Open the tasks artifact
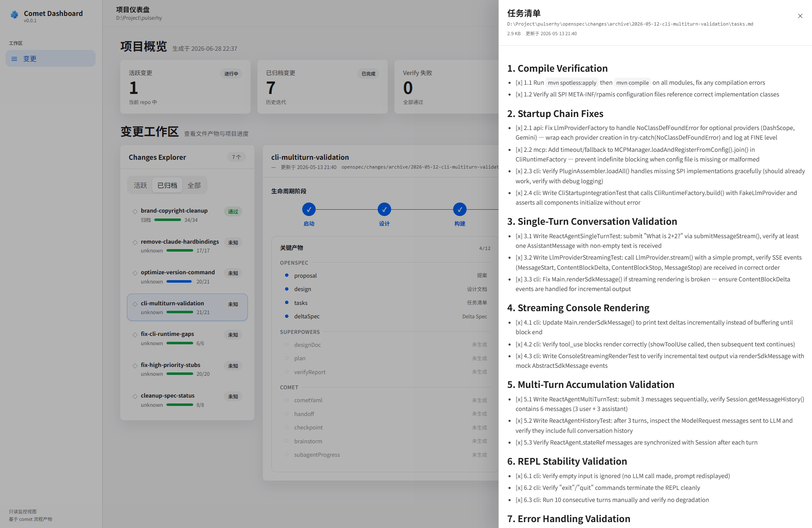This screenshot has height=528, width=812. click(x=385, y=303)
